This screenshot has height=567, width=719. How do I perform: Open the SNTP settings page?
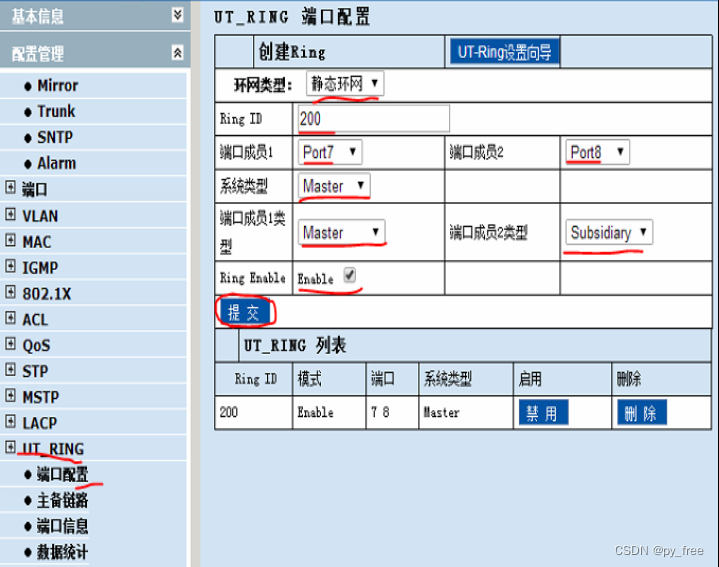55,137
